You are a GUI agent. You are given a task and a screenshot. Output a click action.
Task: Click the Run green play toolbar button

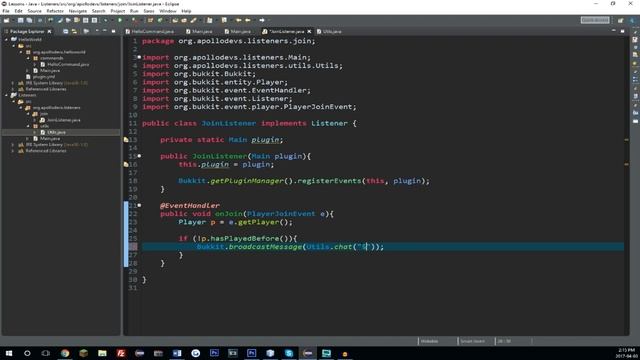click(120, 20)
